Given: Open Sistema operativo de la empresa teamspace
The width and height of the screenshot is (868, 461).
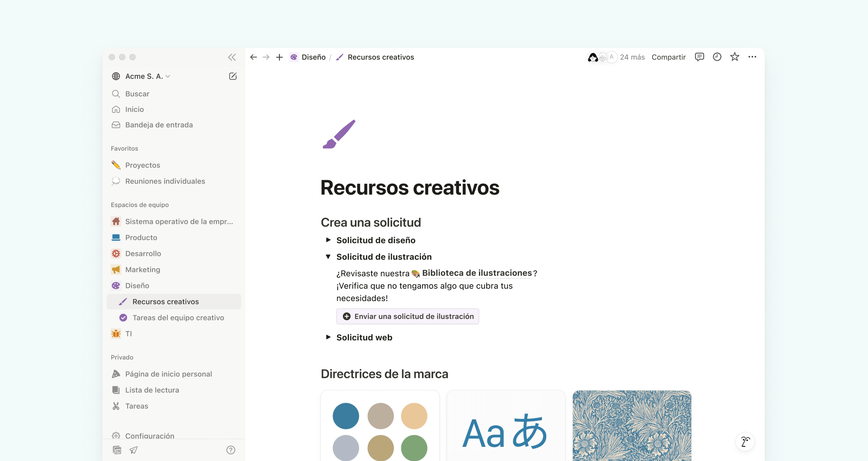Looking at the screenshot, I should [174, 222].
